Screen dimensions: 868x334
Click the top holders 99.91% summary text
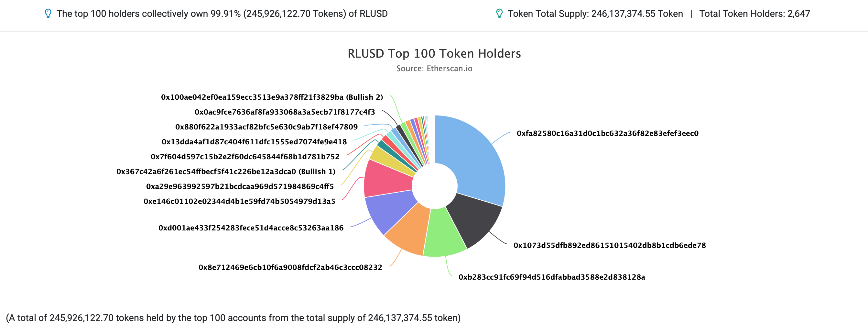(222, 14)
